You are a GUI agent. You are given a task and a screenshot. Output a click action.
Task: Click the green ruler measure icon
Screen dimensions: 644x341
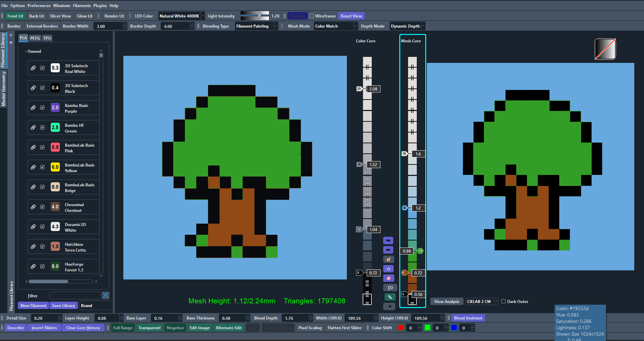click(x=390, y=297)
